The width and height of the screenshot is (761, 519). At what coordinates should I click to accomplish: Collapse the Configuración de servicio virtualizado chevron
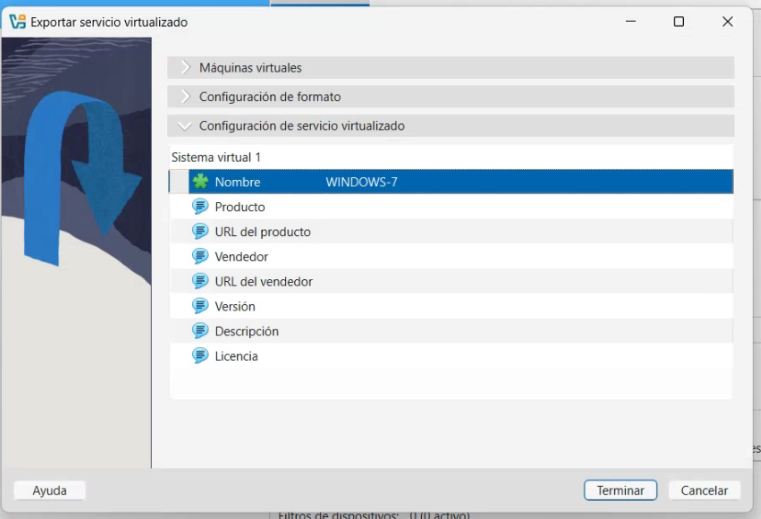[184, 126]
